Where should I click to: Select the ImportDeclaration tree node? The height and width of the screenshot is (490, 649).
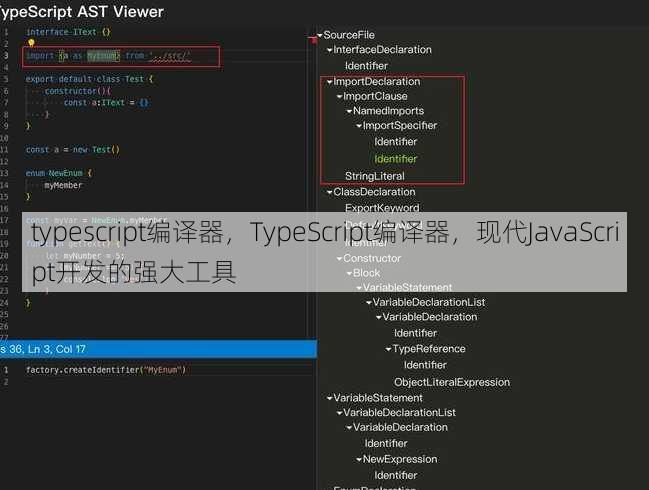pyautogui.click(x=377, y=82)
